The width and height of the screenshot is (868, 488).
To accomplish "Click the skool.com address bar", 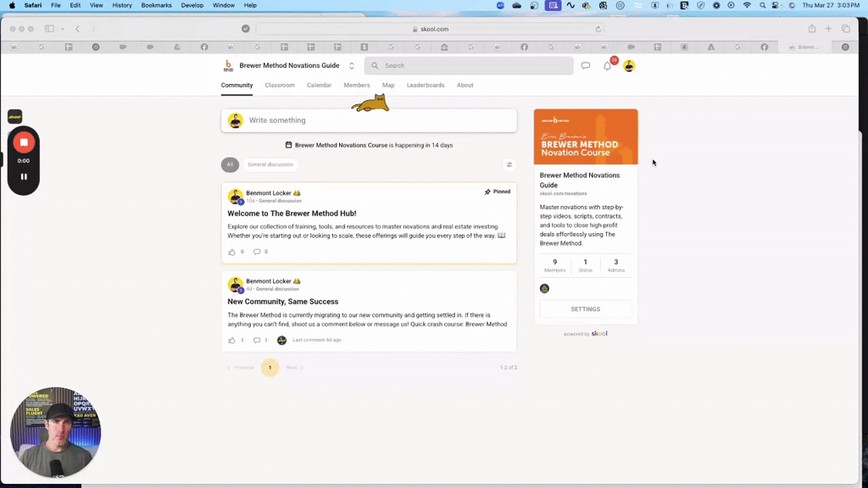I will 430,29.
